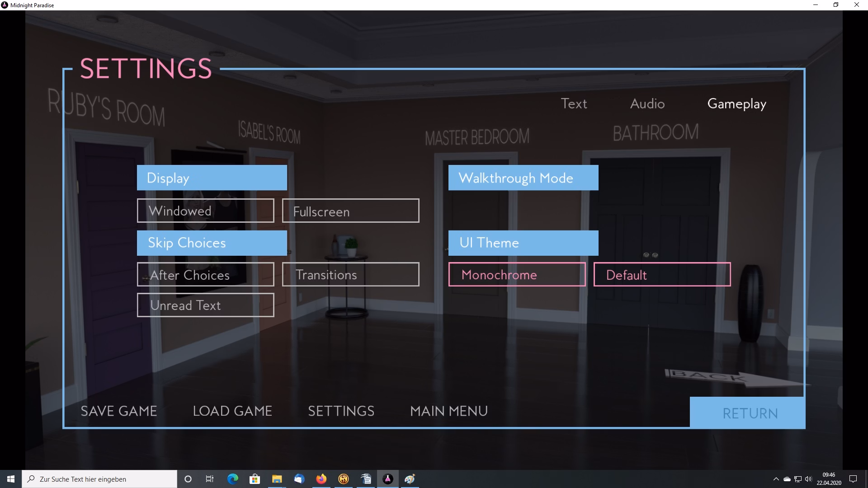This screenshot has height=488, width=868.
Task: Switch display mode to Fullscreen
Action: point(350,211)
